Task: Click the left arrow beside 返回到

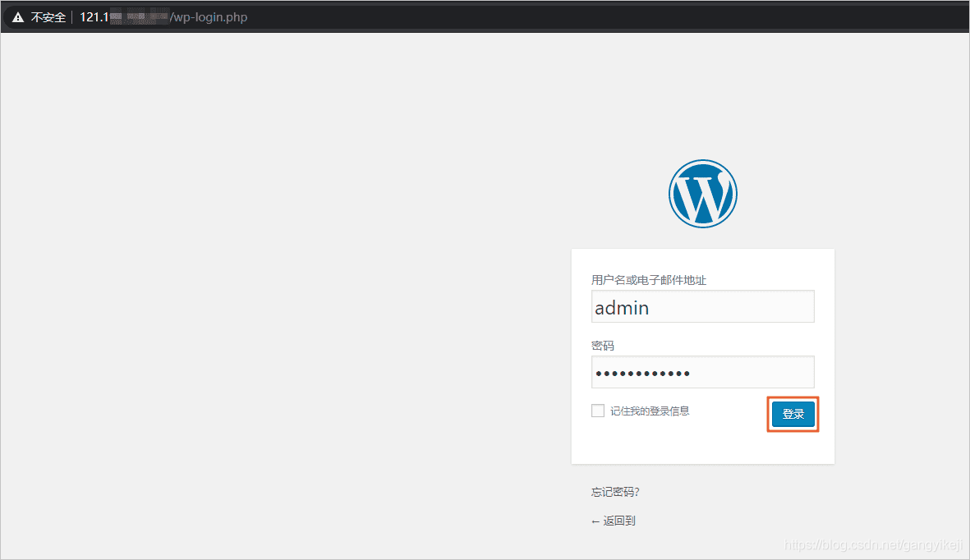Action: pos(595,521)
